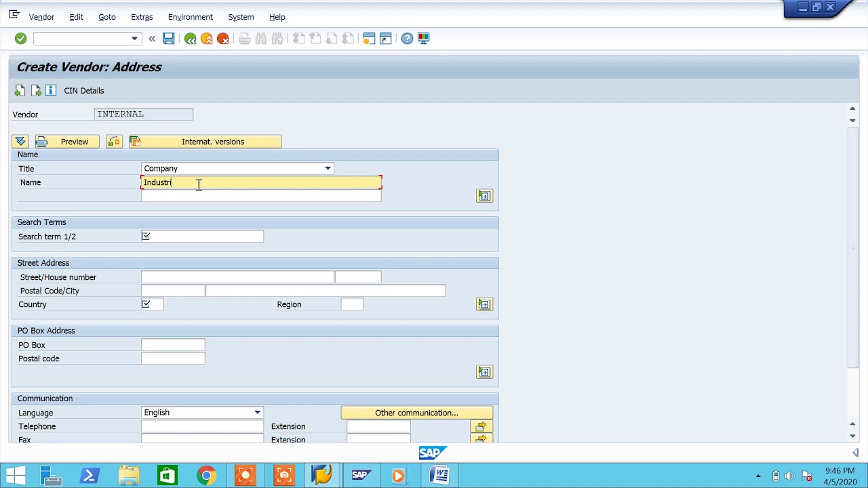Click the Previous Screen page icon
The height and width of the screenshot is (488, 868).
pos(20,90)
